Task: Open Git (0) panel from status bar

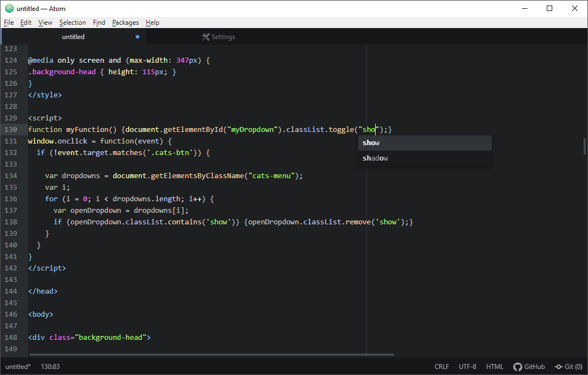Action: [569, 367]
